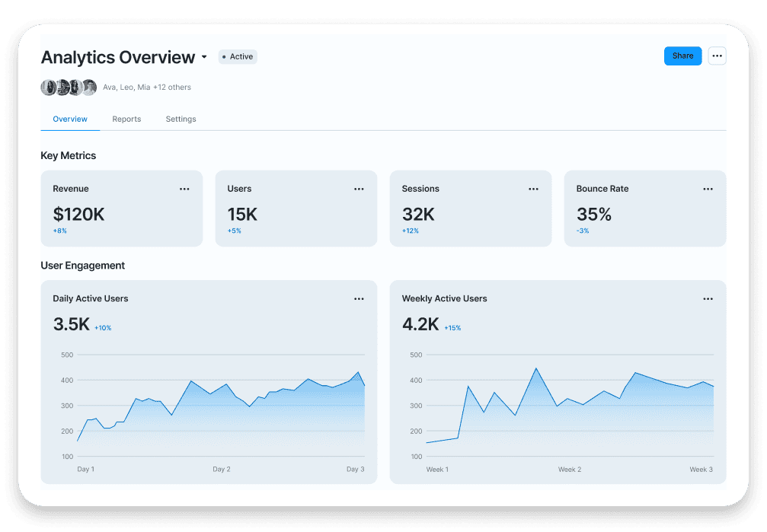This screenshot has height=532, width=767.
Task: Click the Day 2 marker on daily chart
Action: pyautogui.click(x=221, y=470)
